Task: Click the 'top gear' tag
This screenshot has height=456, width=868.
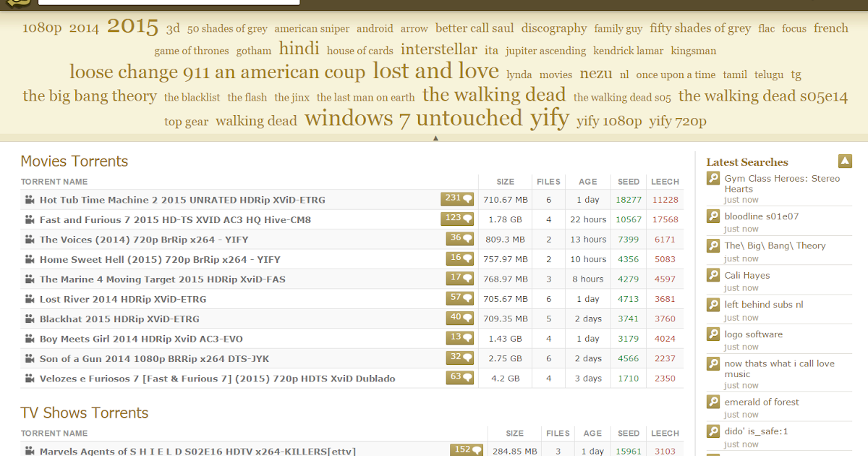Action: click(187, 122)
